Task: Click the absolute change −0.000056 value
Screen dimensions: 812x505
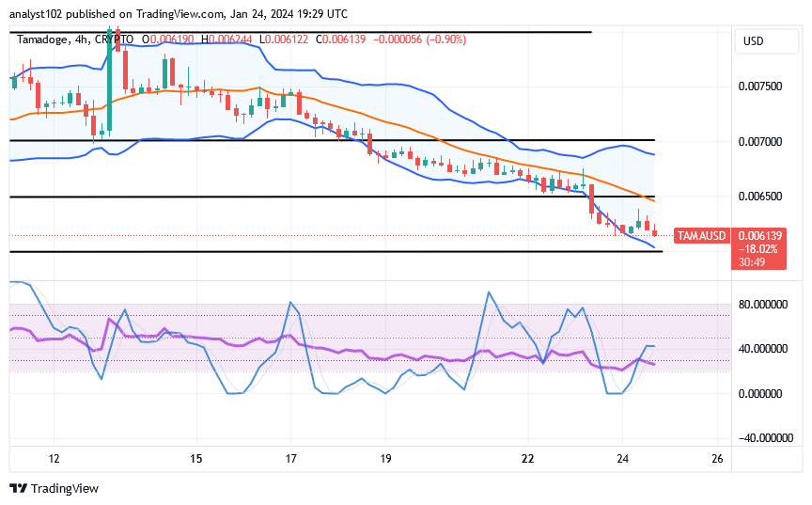Action: 398,39
